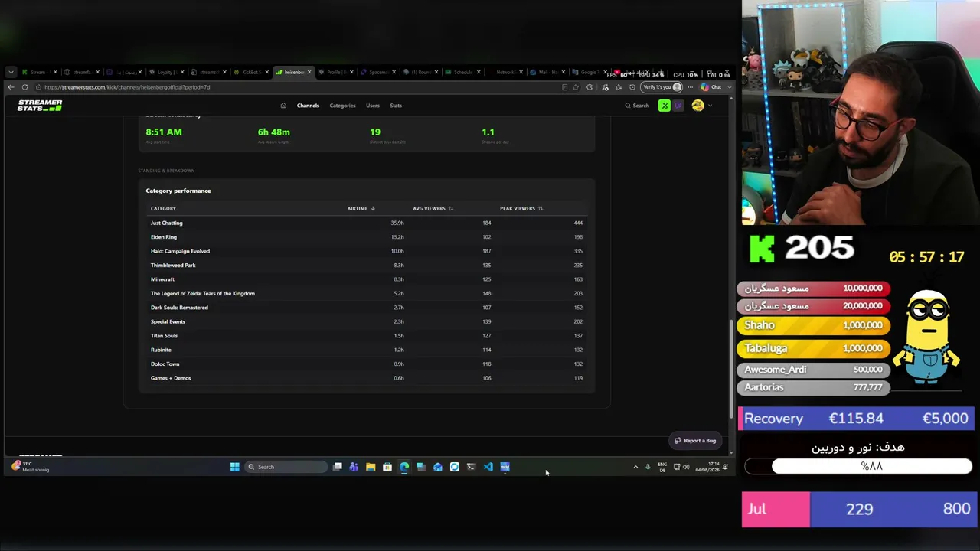Open the browser Chat copilot button
This screenshot has width=980, height=551.
tap(711, 87)
